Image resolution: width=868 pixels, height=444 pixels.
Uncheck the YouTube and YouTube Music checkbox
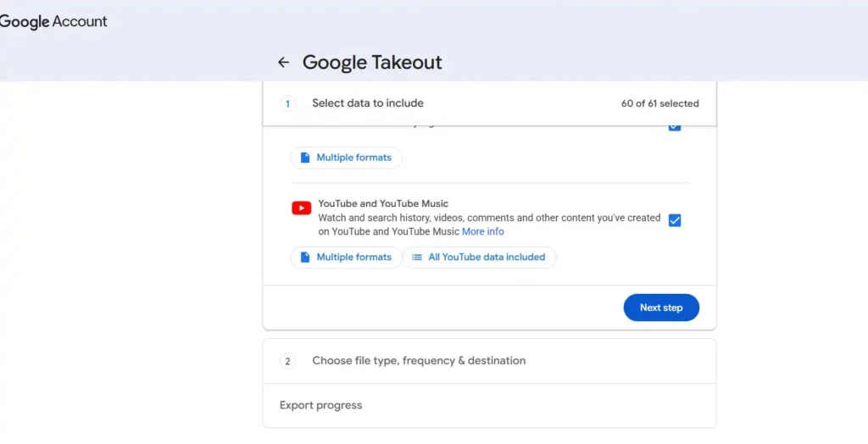pyautogui.click(x=674, y=220)
